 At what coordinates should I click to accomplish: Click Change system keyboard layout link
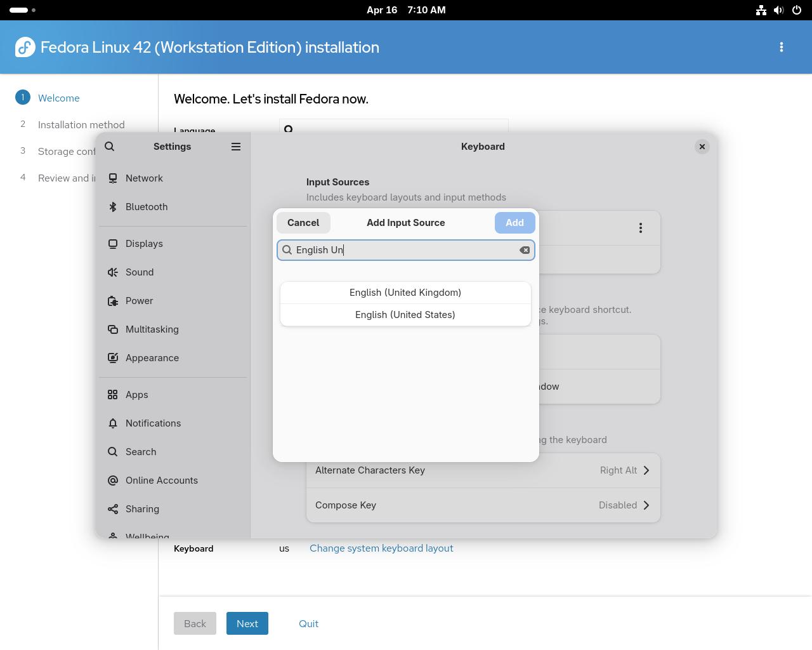point(381,548)
